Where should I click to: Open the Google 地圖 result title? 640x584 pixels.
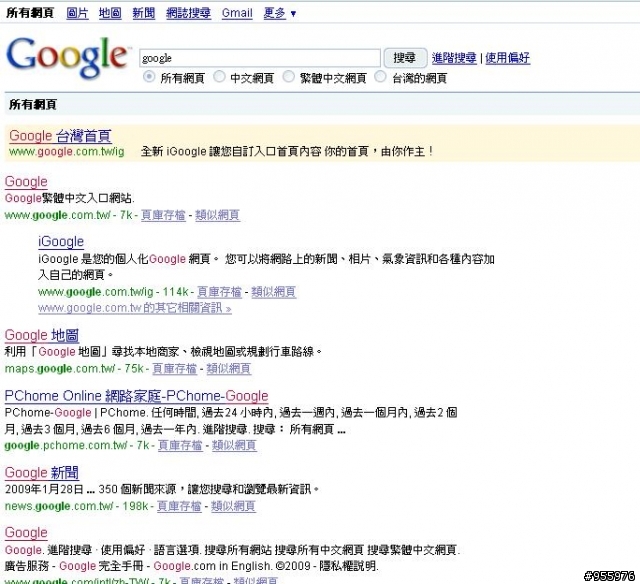pyautogui.click(x=42, y=335)
